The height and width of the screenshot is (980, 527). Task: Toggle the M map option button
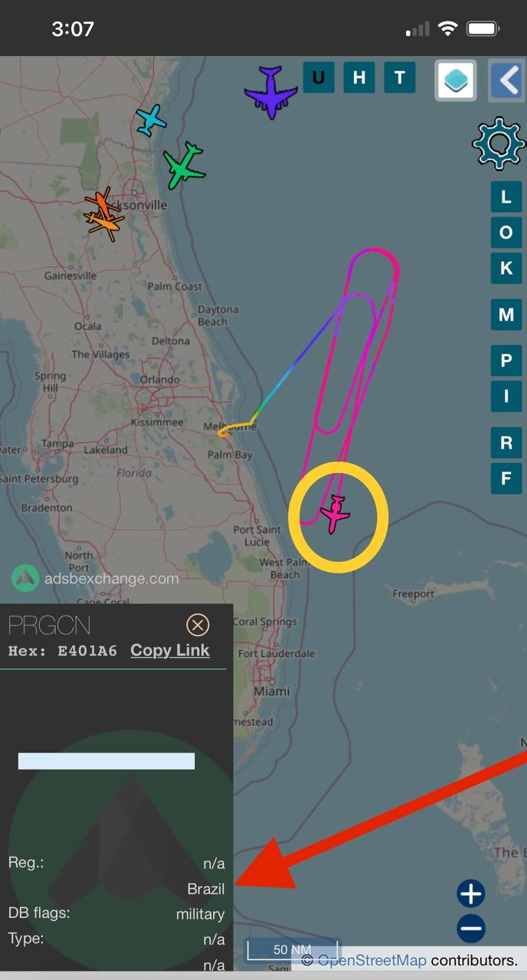point(506,314)
